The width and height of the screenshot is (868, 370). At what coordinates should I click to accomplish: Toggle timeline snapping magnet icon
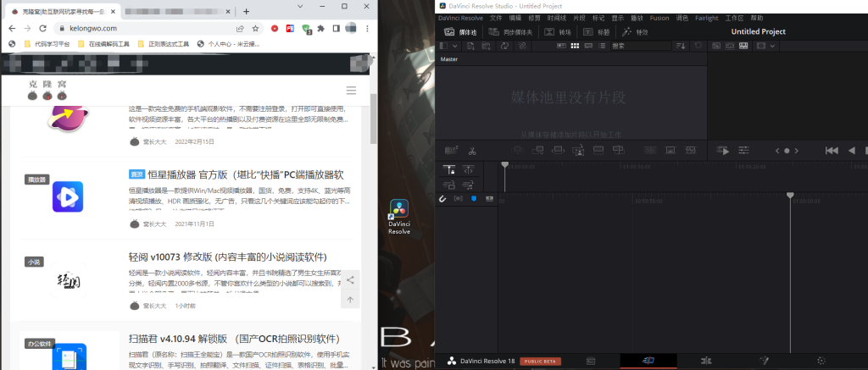point(442,199)
